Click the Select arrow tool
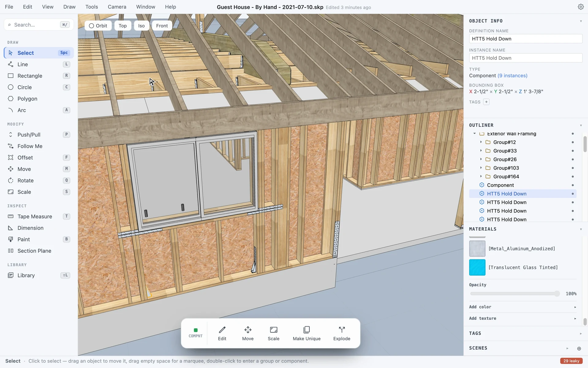The height and width of the screenshot is (368, 588). point(39,53)
